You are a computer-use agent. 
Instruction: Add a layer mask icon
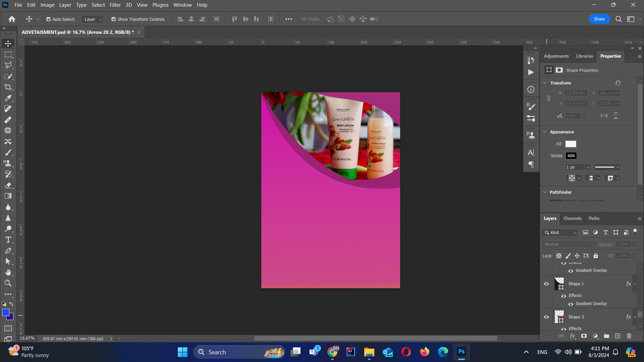click(x=584, y=336)
